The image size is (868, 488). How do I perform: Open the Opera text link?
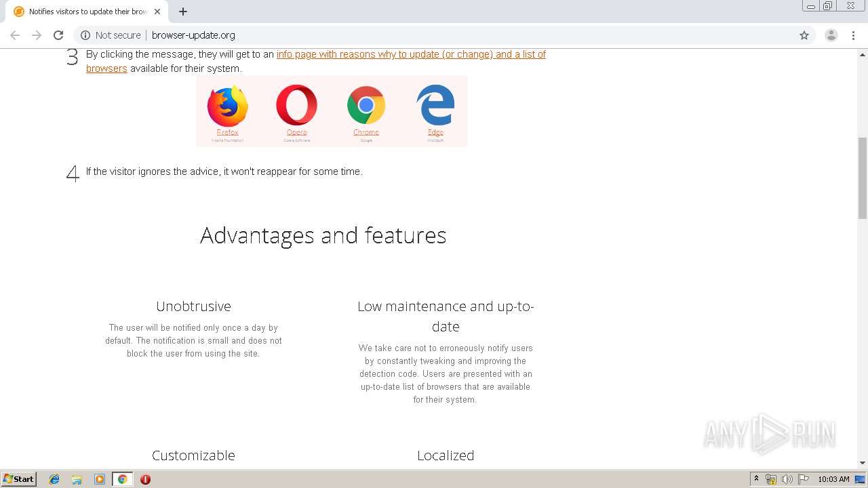(296, 132)
